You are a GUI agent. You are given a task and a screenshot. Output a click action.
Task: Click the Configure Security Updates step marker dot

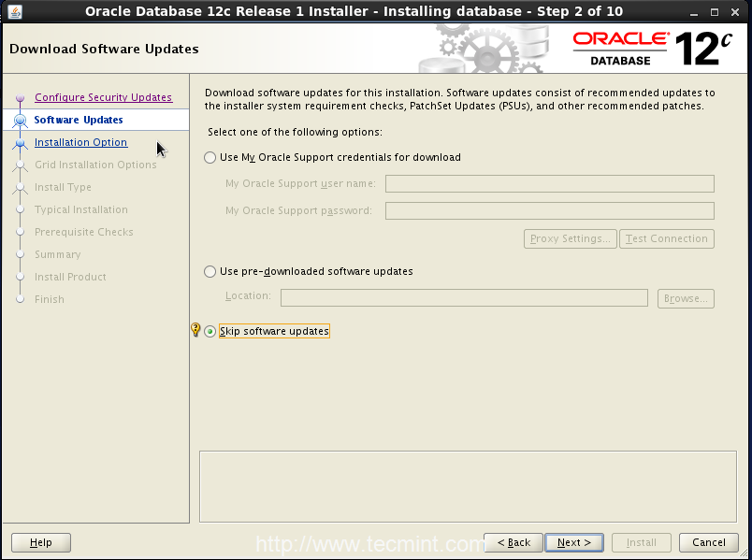[21, 98]
